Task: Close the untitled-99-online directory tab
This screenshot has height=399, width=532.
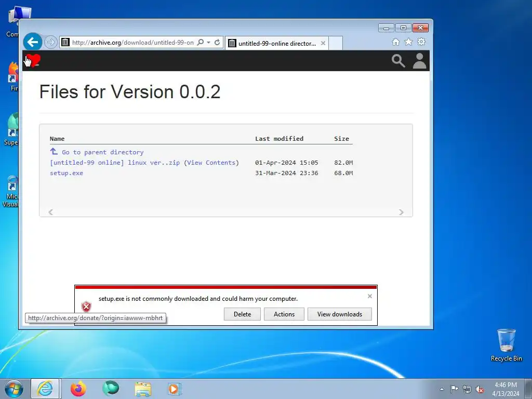Action: click(x=323, y=43)
